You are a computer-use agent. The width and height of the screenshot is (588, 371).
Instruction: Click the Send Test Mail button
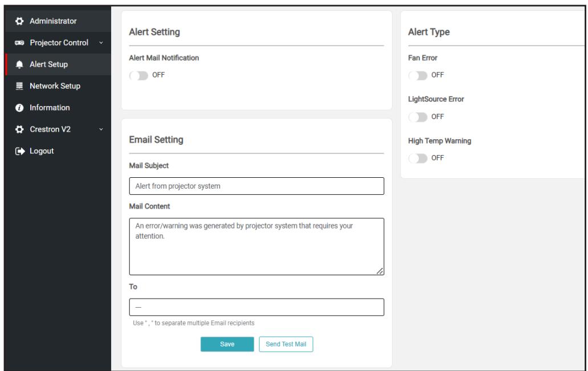(x=286, y=344)
